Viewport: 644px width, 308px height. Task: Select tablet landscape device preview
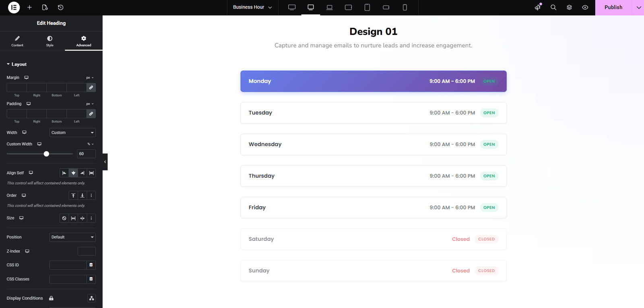[349, 7]
